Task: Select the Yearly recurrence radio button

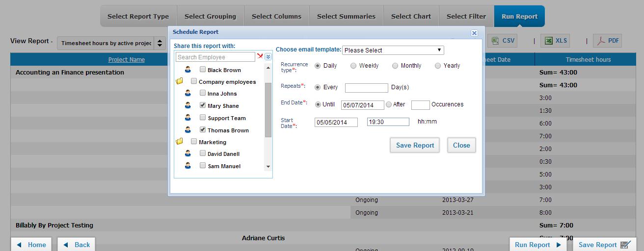Action: point(438,66)
